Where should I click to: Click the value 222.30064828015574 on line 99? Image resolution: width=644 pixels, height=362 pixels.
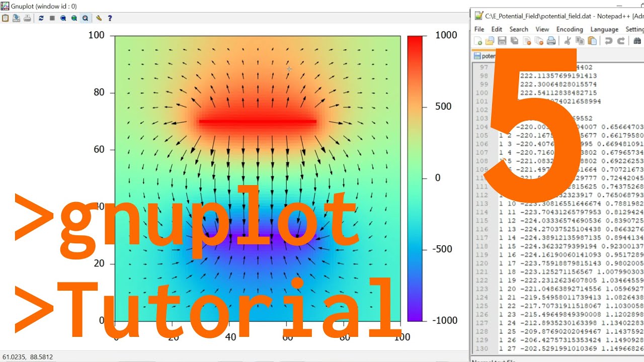[x=558, y=84]
